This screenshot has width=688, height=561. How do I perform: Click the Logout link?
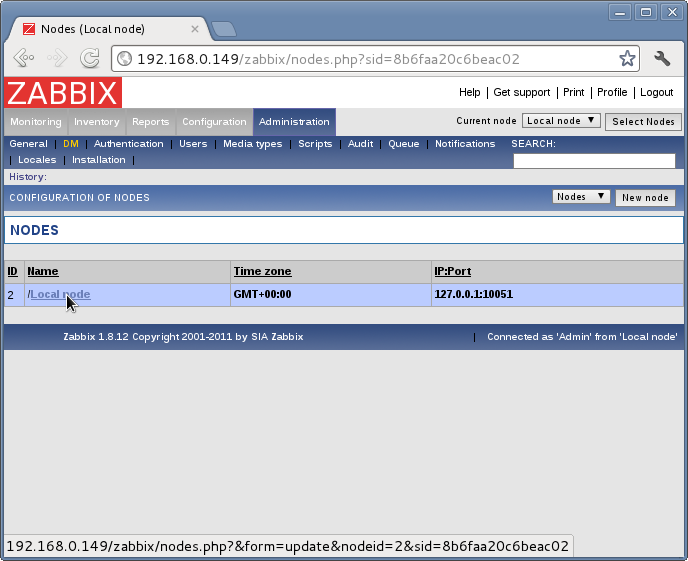point(656,92)
